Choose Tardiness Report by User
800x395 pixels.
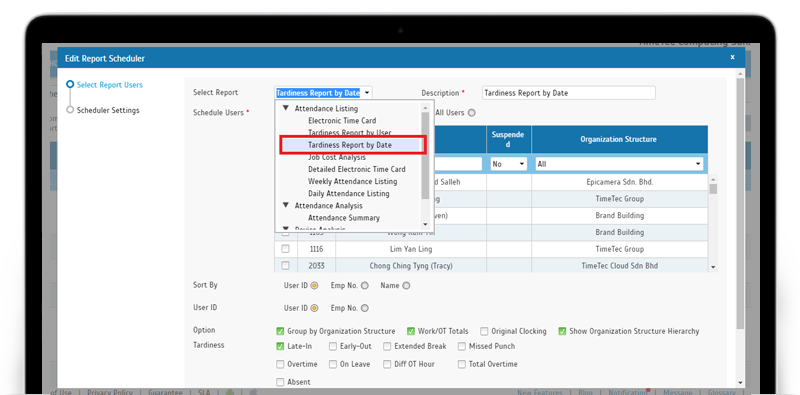(x=349, y=133)
